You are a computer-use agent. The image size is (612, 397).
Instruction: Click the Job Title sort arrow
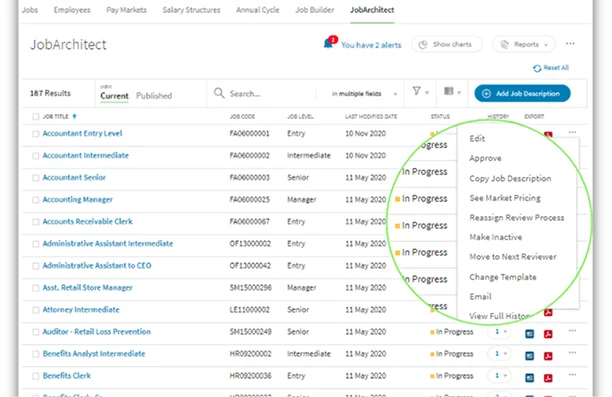click(x=74, y=116)
